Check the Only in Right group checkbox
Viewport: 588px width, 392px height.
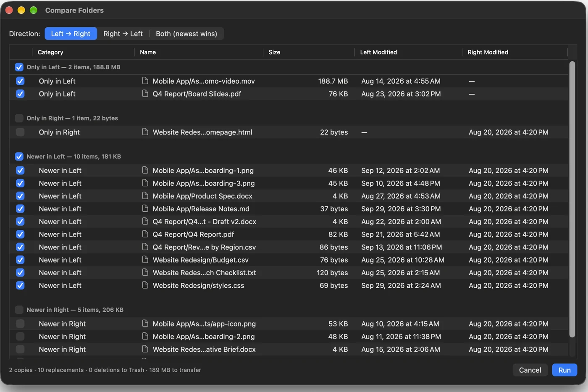point(19,118)
